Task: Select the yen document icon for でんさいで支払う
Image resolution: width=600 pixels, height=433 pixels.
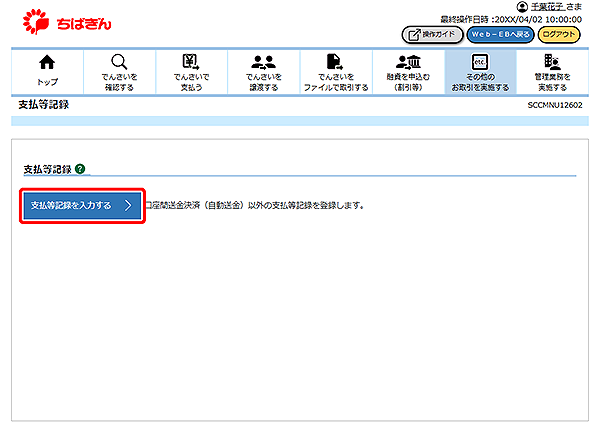Action: 190,62
